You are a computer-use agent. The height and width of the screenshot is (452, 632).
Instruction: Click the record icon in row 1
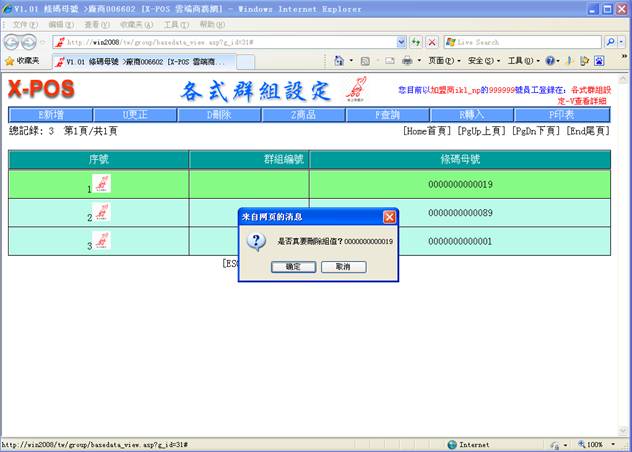(102, 184)
